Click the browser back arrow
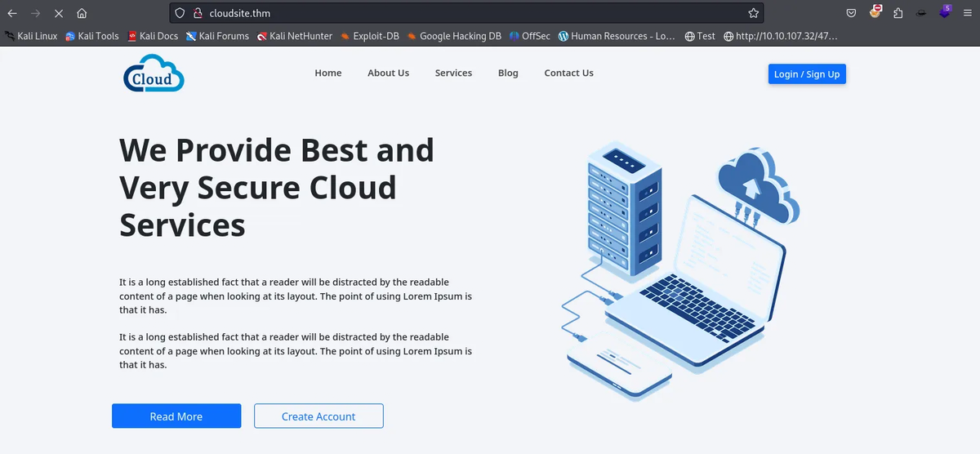The image size is (980, 454). coord(12,13)
